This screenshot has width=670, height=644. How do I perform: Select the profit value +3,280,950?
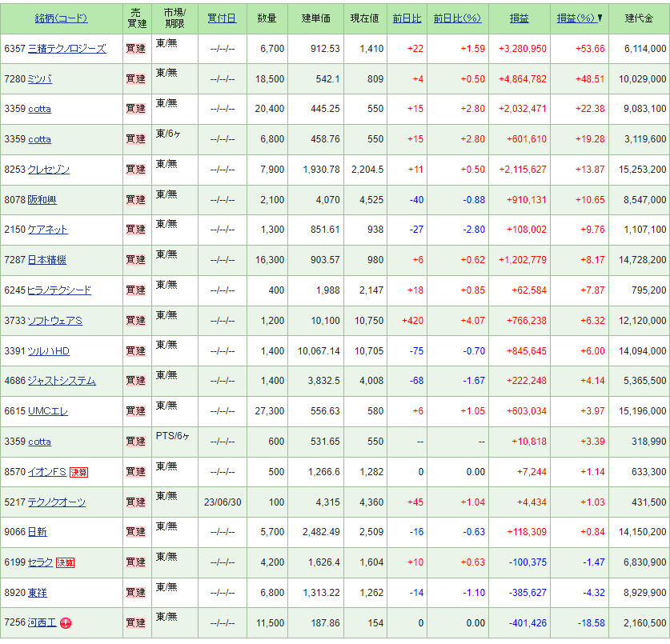pyautogui.click(x=522, y=49)
